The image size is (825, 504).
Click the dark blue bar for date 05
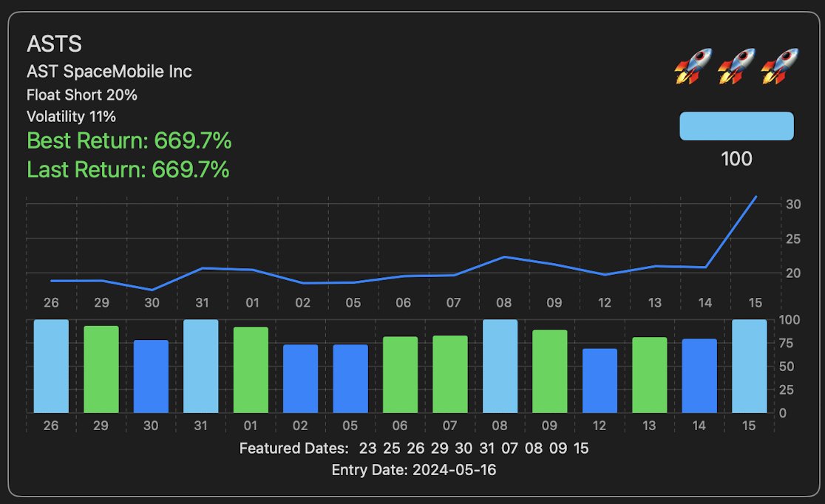click(x=350, y=379)
